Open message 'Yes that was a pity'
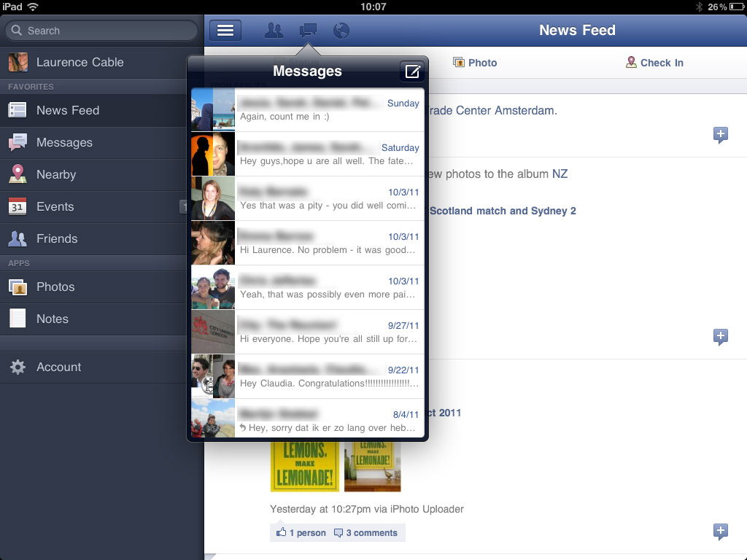Viewport: 747px width, 560px height. 308,198
